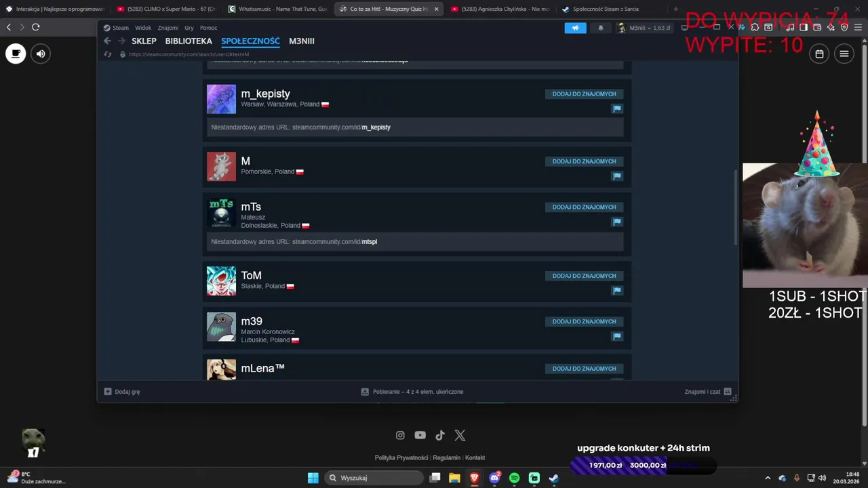The image size is (868, 488).
Task: Click the Steam announcements megaphone icon
Action: (575, 28)
